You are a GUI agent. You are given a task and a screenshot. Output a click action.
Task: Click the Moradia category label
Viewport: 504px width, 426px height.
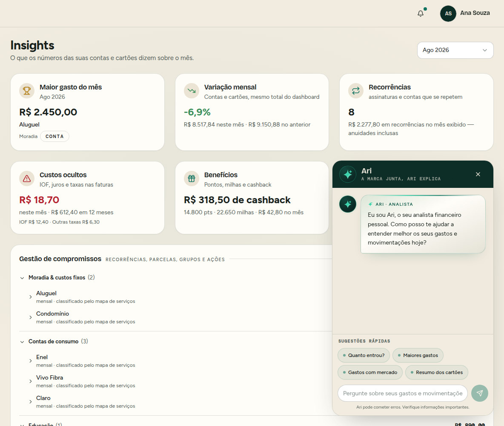coord(28,136)
